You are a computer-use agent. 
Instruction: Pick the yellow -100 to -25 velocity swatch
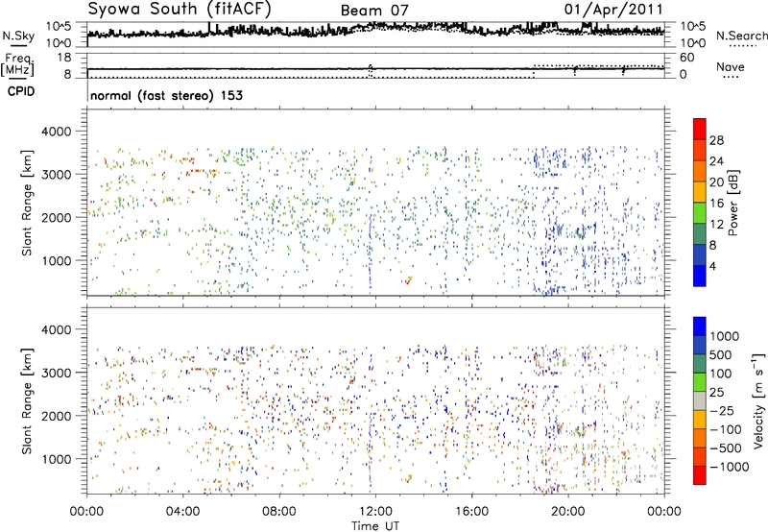[700, 420]
